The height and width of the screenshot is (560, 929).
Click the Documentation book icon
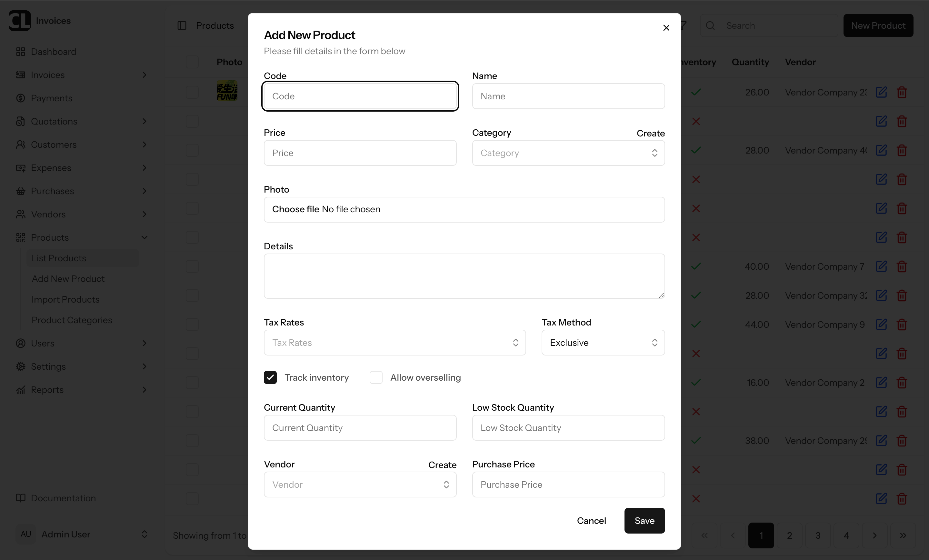click(20, 498)
